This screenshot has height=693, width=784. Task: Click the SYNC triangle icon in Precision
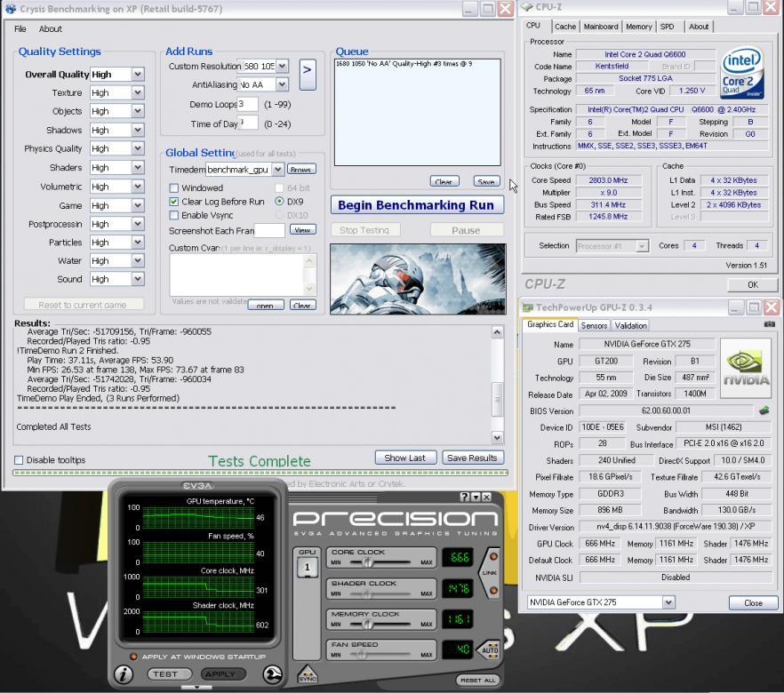(x=308, y=674)
